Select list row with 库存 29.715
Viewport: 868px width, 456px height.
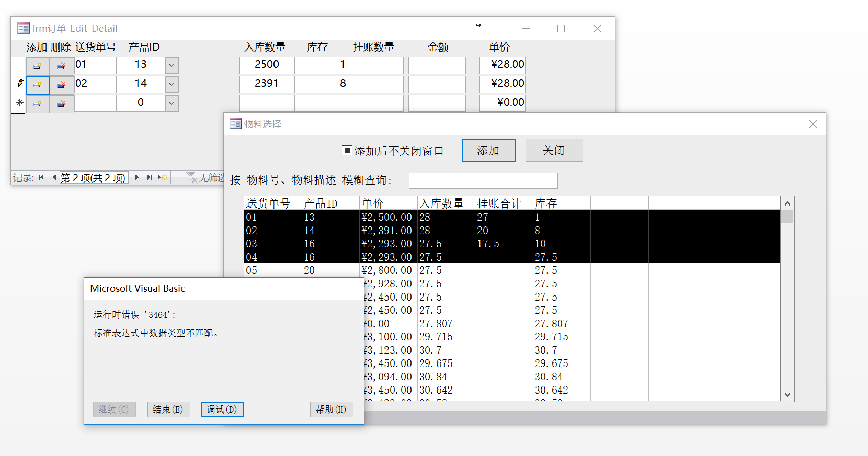[x=572, y=336]
